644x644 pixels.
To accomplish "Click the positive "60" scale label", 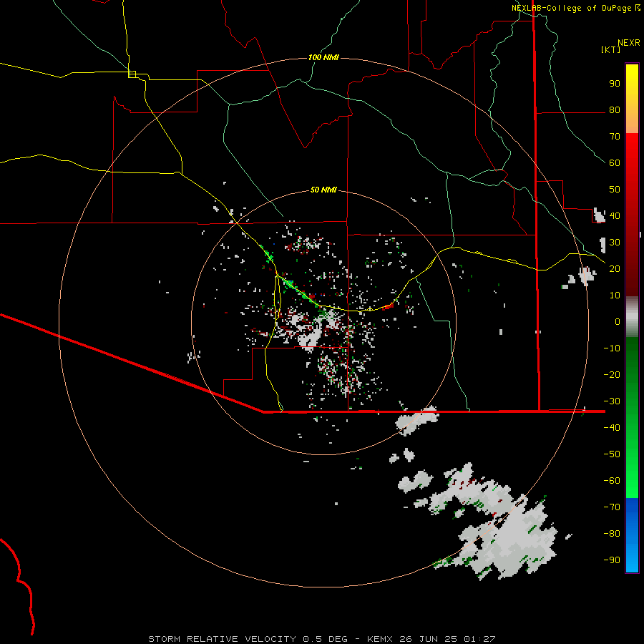I will coord(615,163).
